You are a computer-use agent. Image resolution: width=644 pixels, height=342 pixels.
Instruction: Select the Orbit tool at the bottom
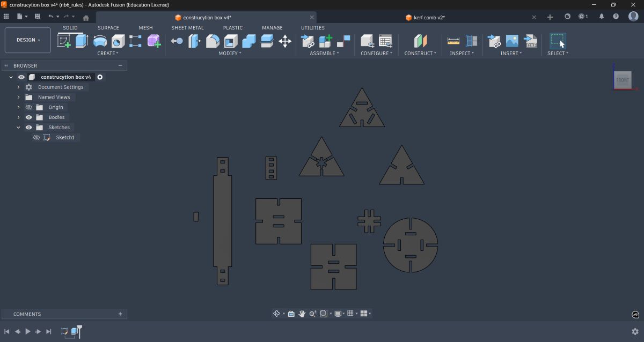(x=277, y=313)
